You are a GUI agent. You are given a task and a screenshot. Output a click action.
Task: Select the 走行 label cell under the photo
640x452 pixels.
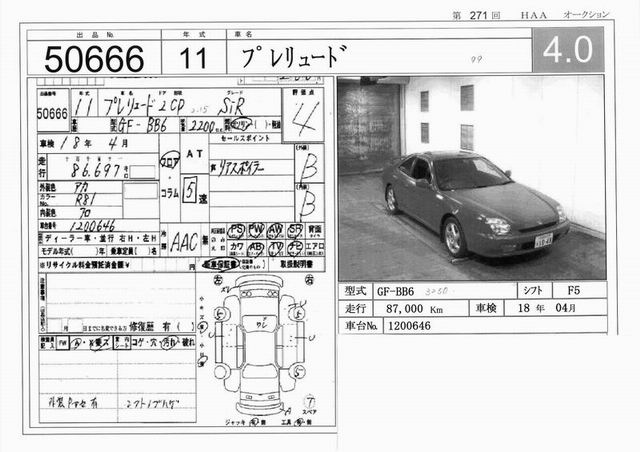(x=356, y=308)
